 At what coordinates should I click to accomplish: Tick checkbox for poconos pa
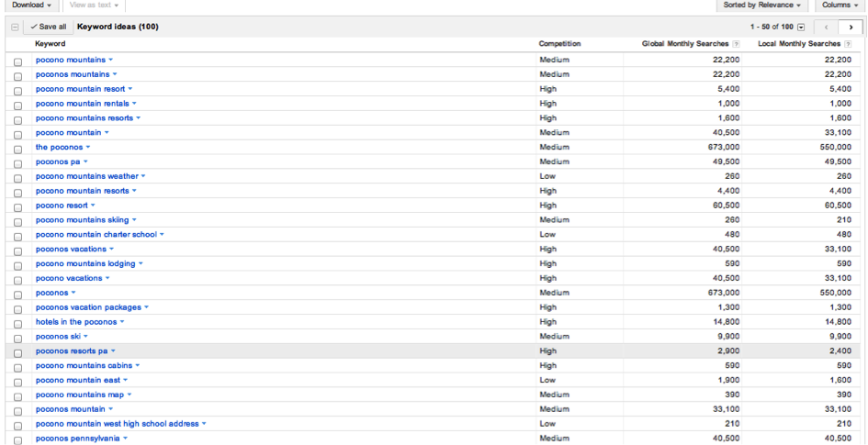pyautogui.click(x=17, y=163)
